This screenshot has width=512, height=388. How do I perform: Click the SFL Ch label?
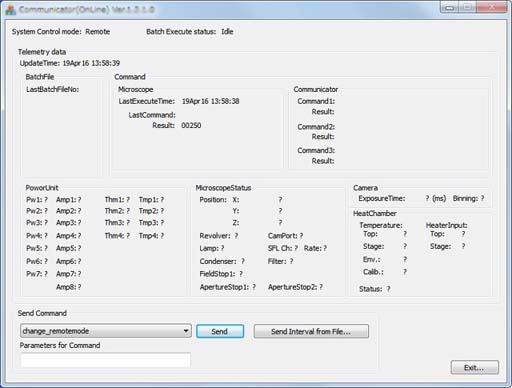click(x=280, y=248)
